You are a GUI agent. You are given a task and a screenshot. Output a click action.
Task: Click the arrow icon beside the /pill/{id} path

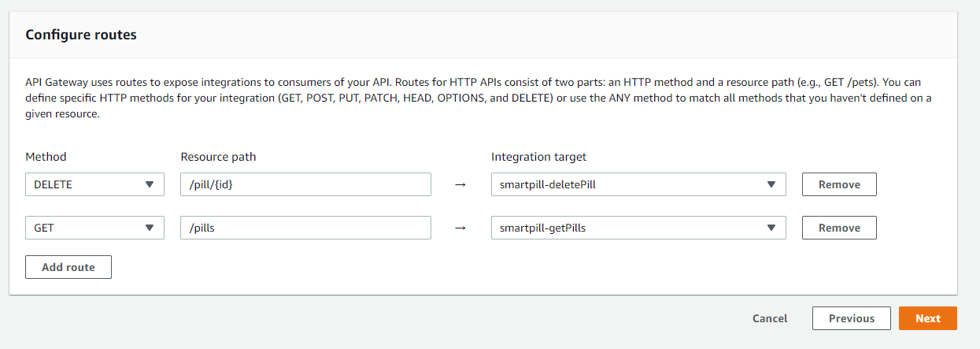tap(461, 185)
